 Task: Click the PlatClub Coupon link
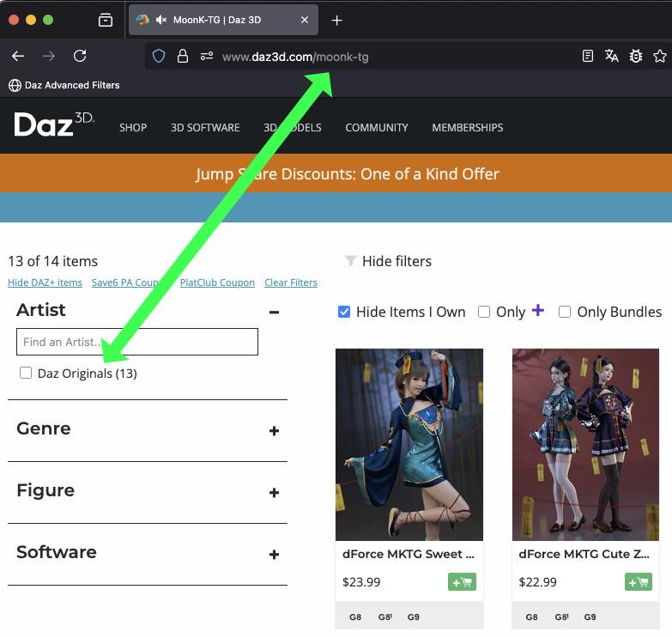point(217,283)
